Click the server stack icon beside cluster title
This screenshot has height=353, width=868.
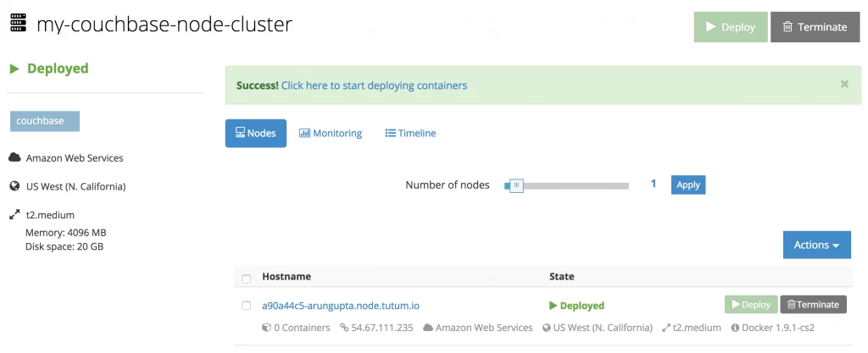pyautogui.click(x=19, y=24)
